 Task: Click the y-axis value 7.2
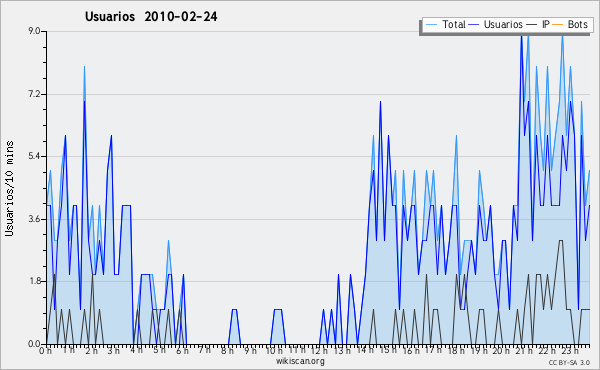(35, 94)
